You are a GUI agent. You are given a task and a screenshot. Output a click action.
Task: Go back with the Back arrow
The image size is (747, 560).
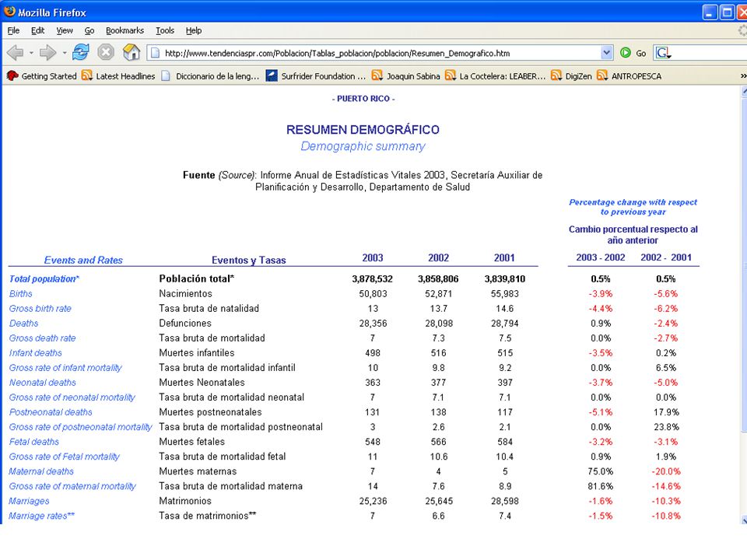click(16, 52)
